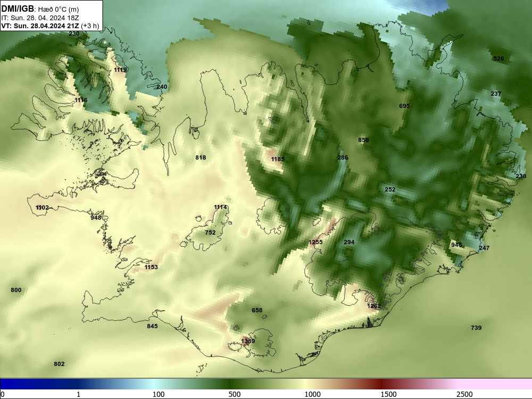The height and width of the screenshot is (399, 532).
Task: Pick the dark red color above 1500
Action: tap(381, 384)
